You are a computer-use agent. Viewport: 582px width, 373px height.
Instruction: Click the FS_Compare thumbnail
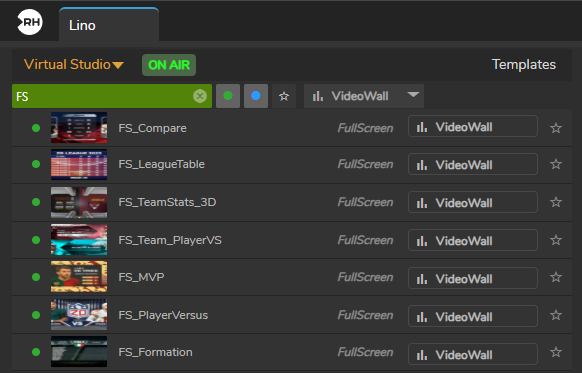pyautogui.click(x=79, y=128)
